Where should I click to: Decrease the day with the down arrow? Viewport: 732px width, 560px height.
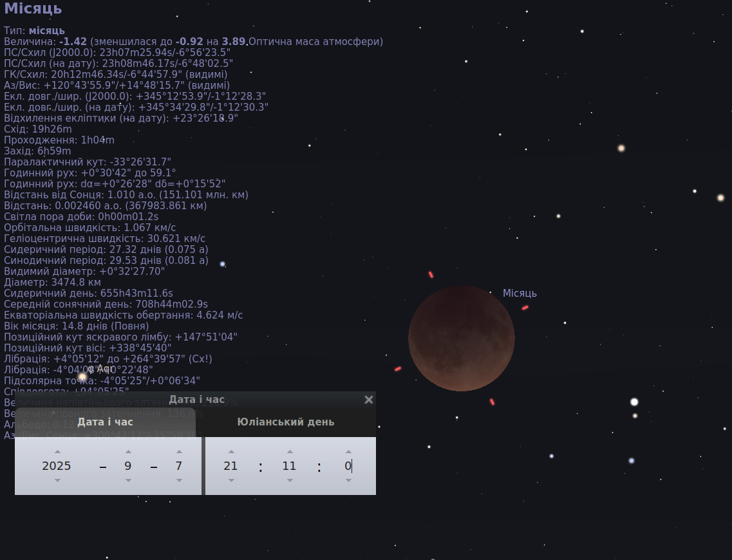pos(179,480)
